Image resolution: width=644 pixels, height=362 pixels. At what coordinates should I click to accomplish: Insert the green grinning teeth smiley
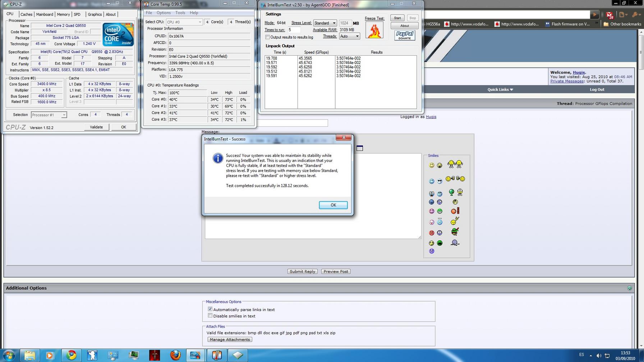tap(440, 211)
